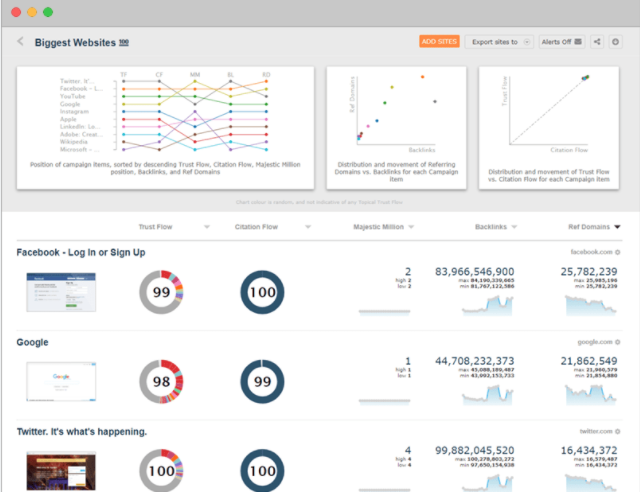Image resolution: width=640 pixels, height=492 pixels.
Task: Click Facebook's backlinks value 83,966,546,900
Action: point(474,272)
